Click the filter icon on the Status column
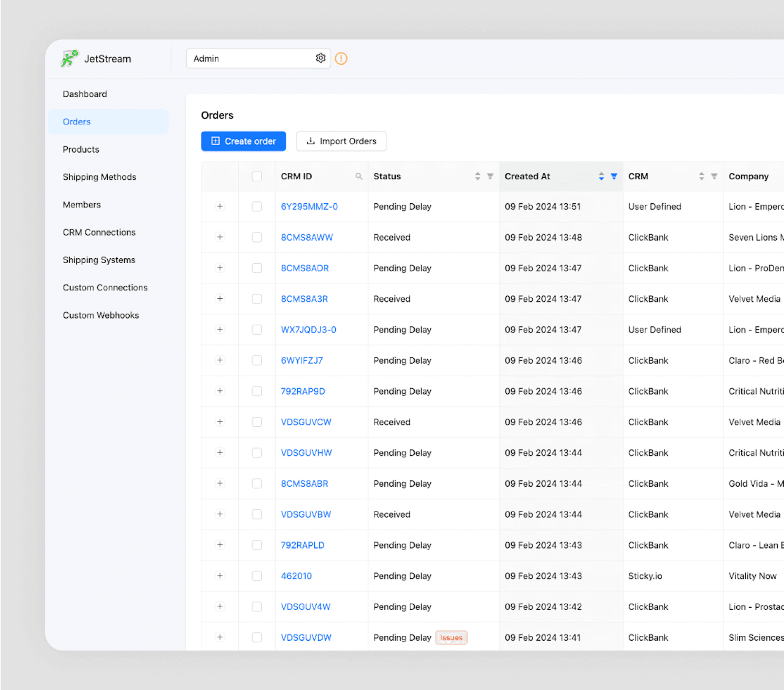The width and height of the screenshot is (784, 690). 489,176
